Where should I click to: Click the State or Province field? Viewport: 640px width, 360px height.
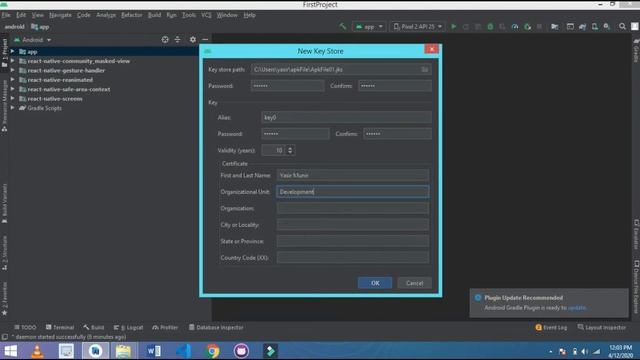pos(353,241)
